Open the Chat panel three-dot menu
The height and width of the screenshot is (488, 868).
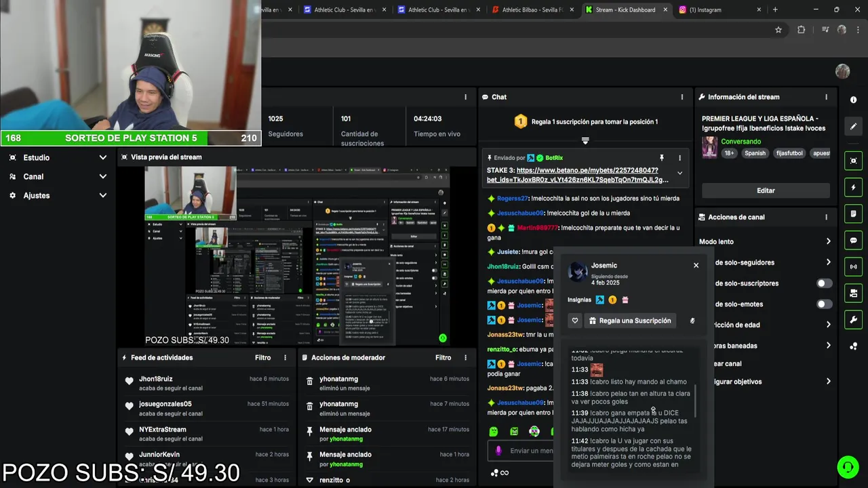(x=682, y=97)
